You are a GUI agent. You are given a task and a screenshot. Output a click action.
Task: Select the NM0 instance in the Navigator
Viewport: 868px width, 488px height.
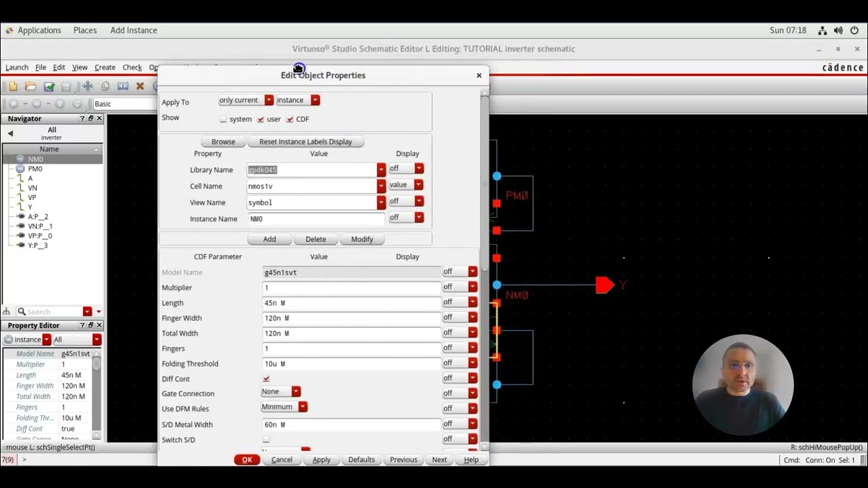pos(35,159)
